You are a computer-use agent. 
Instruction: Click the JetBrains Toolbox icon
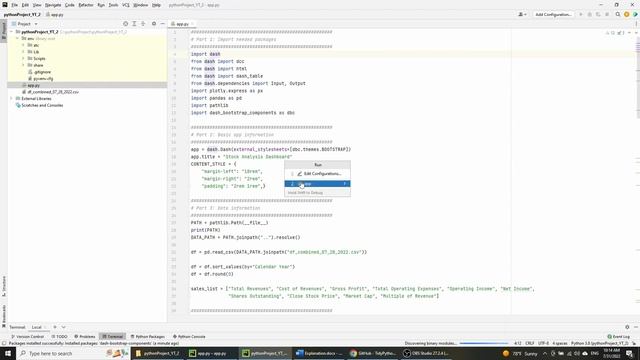[635, 14]
